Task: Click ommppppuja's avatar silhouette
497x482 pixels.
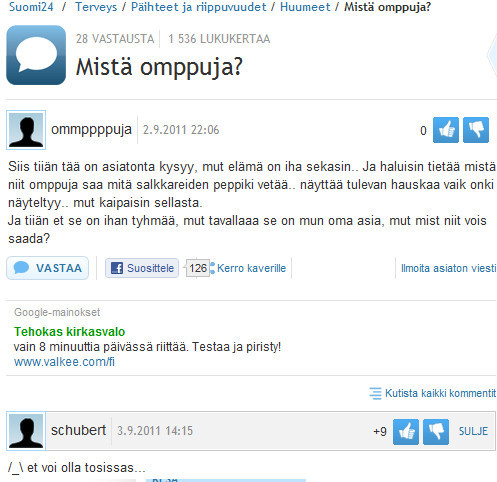Action: pyautogui.click(x=26, y=130)
